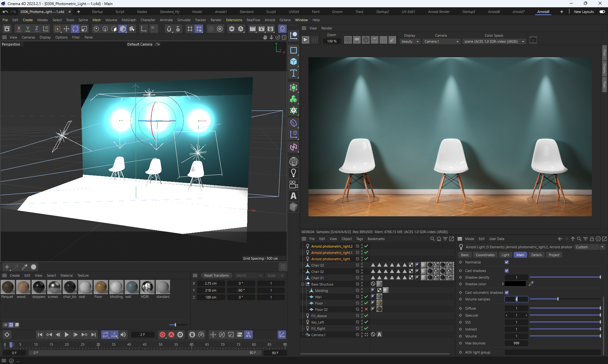Open the Display beauty dropdown
The width and height of the screenshot is (608, 364).
(410, 41)
